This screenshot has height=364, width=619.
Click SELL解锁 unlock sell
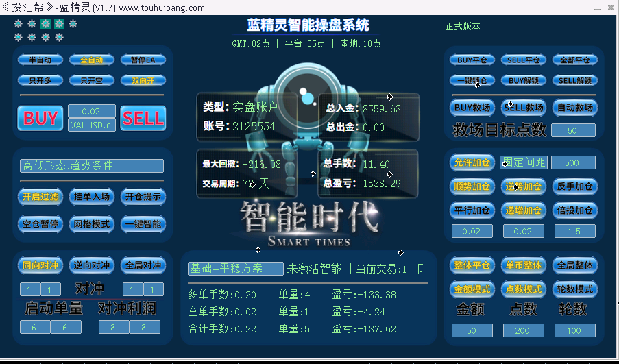(x=574, y=80)
